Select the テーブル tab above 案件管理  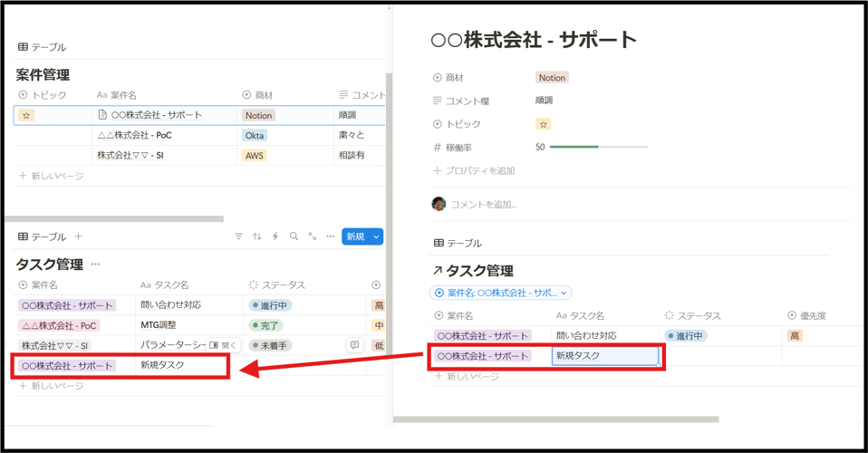pyautogui.click(x=42, y=47)
